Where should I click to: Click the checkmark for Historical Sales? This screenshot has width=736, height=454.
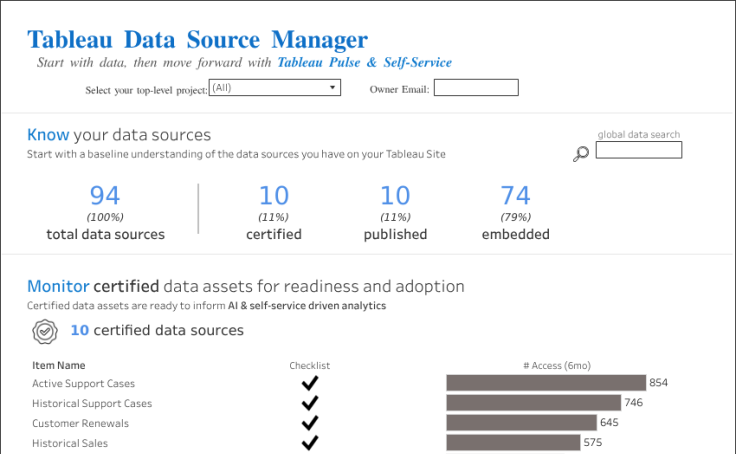pos(310,443)
